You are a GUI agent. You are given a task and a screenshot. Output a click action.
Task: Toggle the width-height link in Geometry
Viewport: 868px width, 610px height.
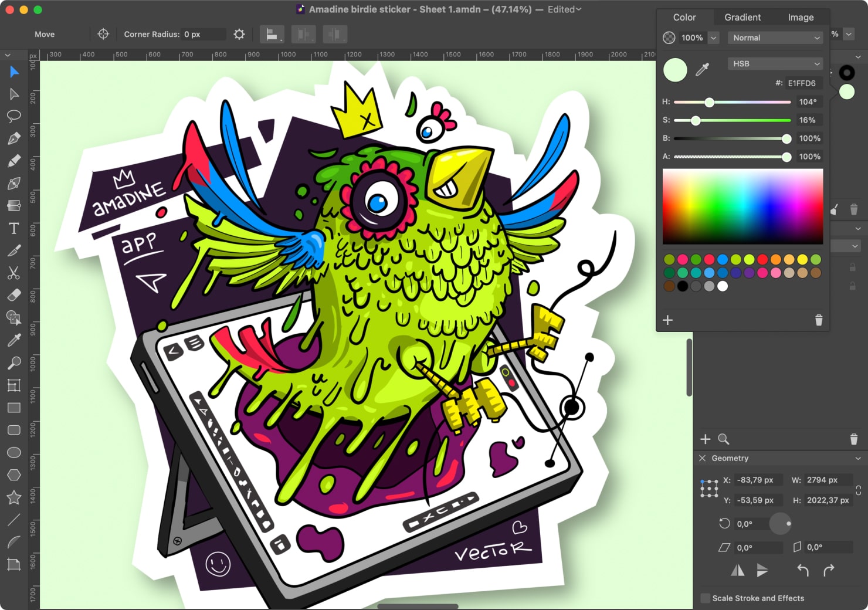[857, 490]
